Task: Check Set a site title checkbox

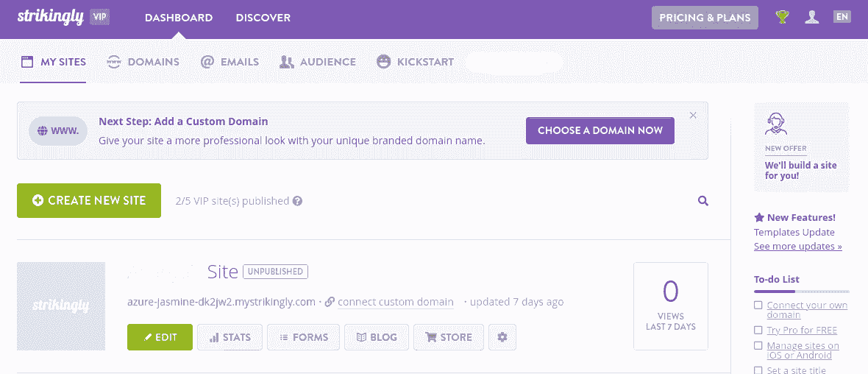Action: (758, 370)
